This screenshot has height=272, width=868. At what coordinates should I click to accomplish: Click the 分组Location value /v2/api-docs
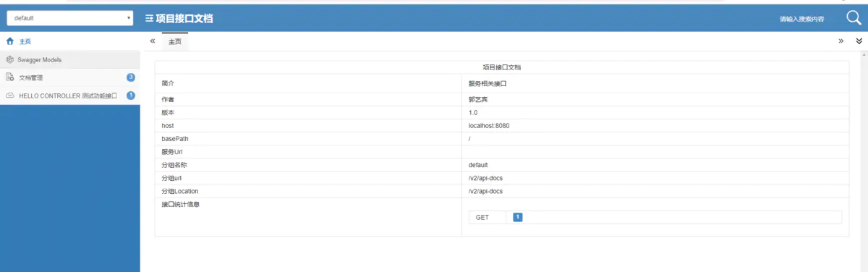(485, 191)
